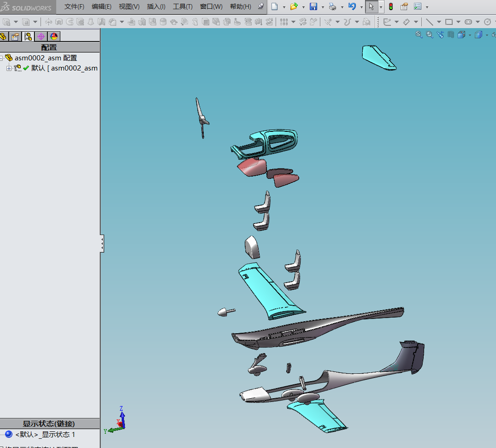Open the 视图(V) menu
This screenshot has width=496, height=448.
point(129,6)
